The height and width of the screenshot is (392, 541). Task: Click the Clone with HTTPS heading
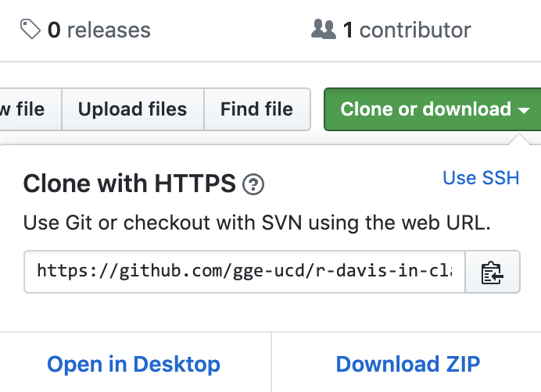click(129, 184)
